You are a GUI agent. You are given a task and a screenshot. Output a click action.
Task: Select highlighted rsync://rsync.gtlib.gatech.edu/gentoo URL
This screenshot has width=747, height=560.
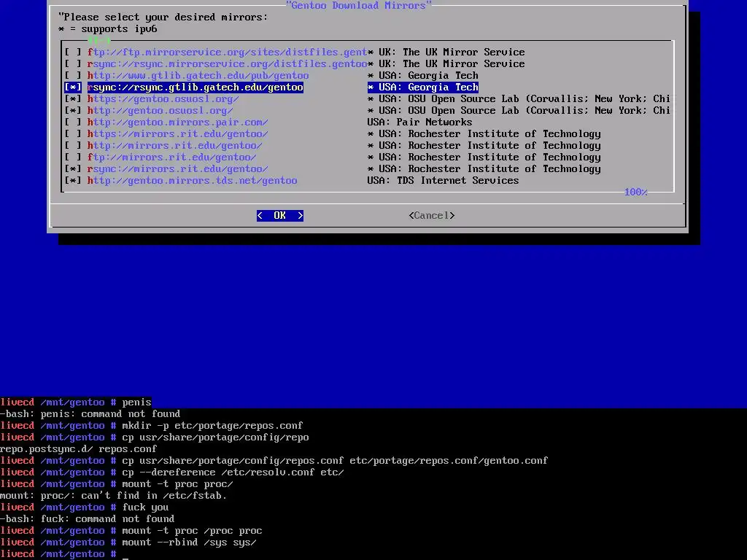[x=196, y=87]
